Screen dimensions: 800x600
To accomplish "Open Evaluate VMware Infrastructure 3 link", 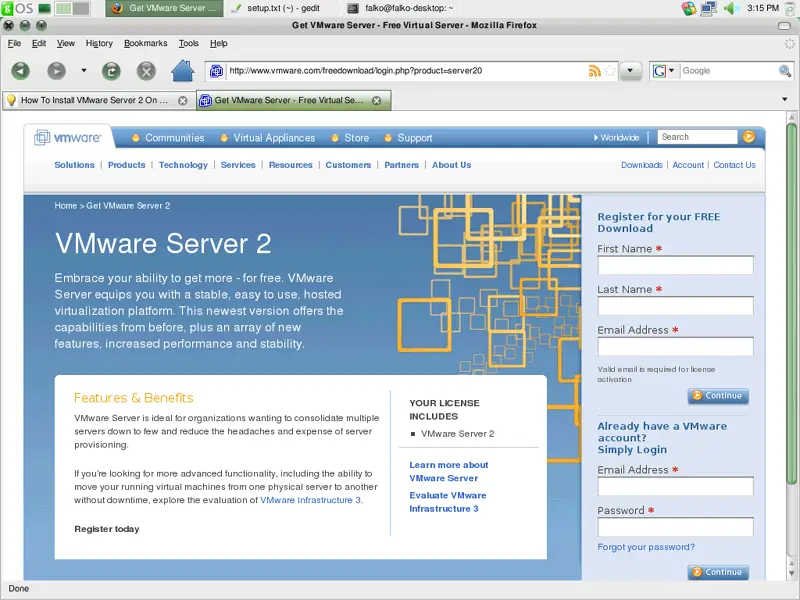I will point(447,502).
